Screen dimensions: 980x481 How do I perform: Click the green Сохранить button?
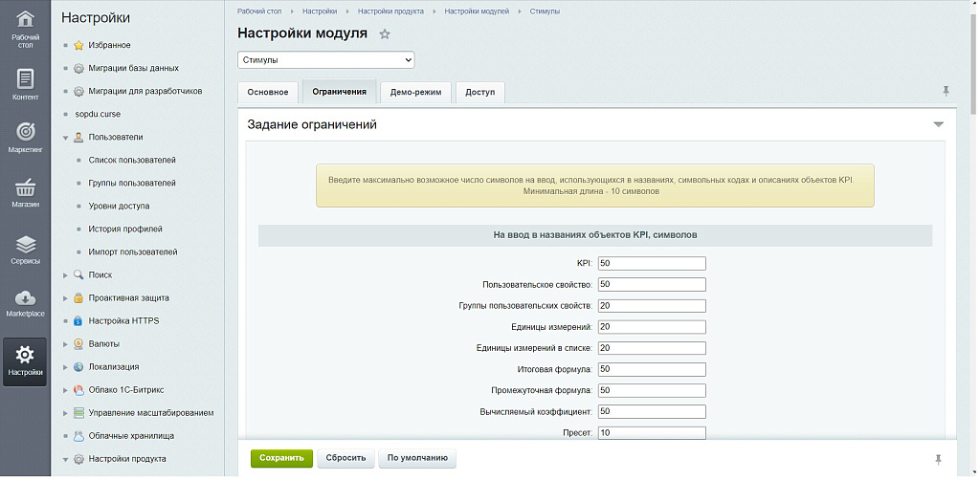(281, 458)
